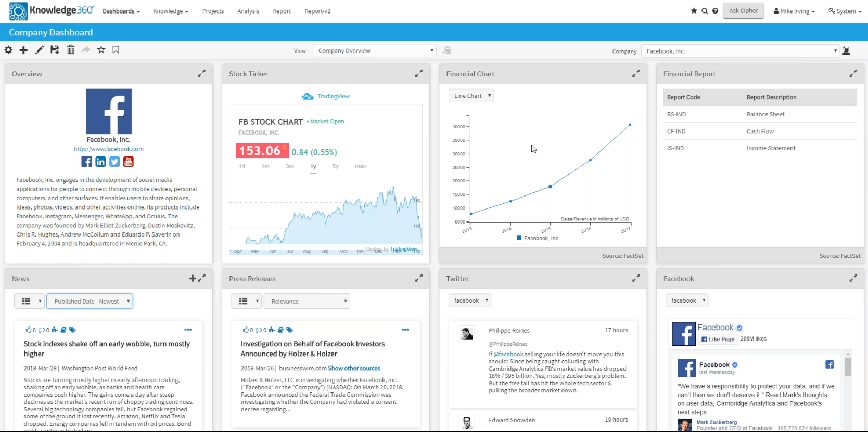Click the trash delete dashboard icon
868x432 pixels.
pyautogui.click(x=71, y=50)
